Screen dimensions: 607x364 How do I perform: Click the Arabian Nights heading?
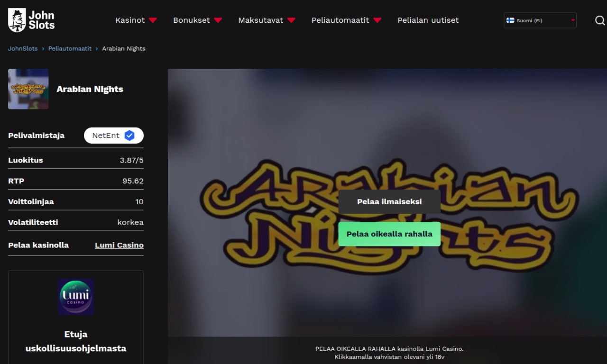tap(90, 89)
